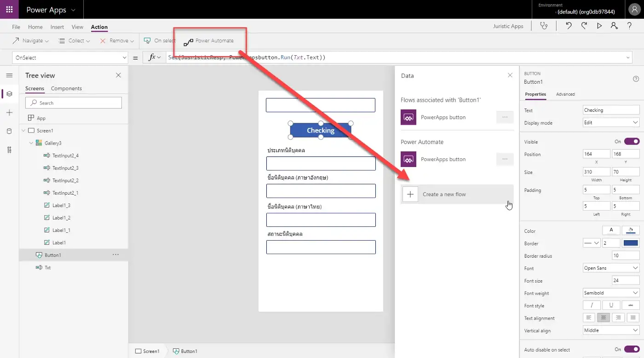The image size is (644, 358).
Task: Apply strikethrough font style
Action: (x=631, y=305)
